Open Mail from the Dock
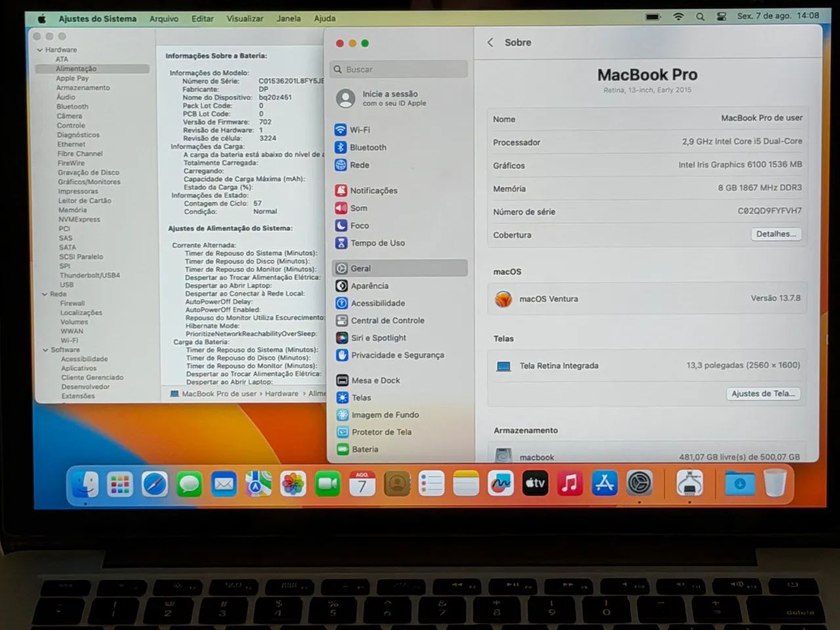The width and height of the screenshot is (840, 630). [224, 484]
